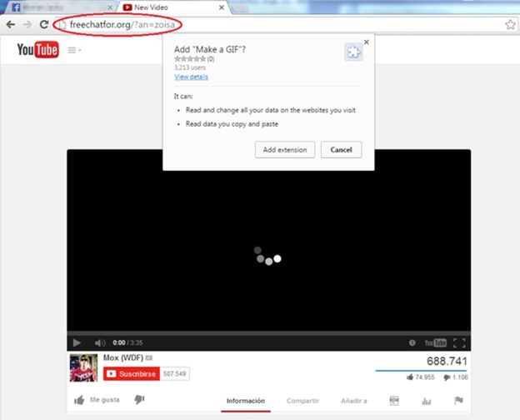Click the view count 688.741
The image size is (520, 420).
(447, 361)
